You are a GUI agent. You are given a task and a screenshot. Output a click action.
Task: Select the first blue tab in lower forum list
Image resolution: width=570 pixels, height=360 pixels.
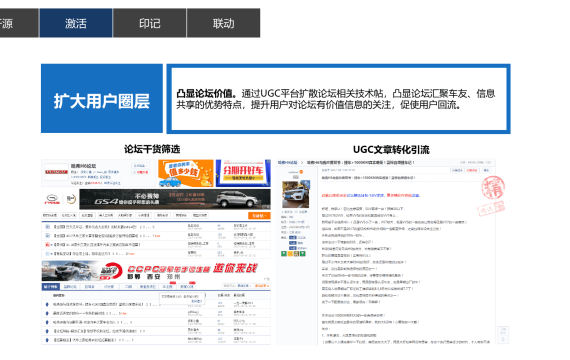click(x=51, y=287)
